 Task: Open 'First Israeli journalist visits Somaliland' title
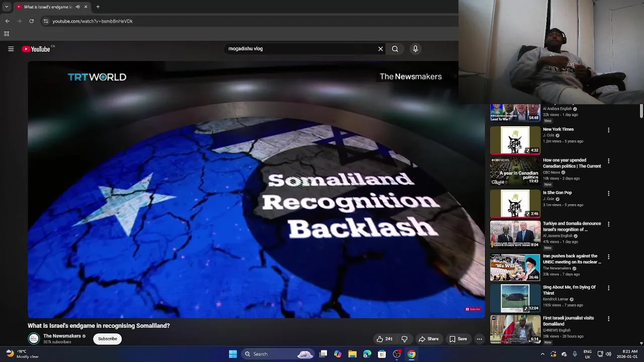click(x=569, y=321)
